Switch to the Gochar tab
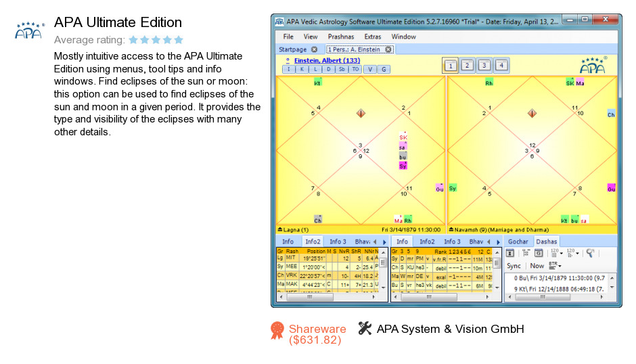 (x=518, y=242)
